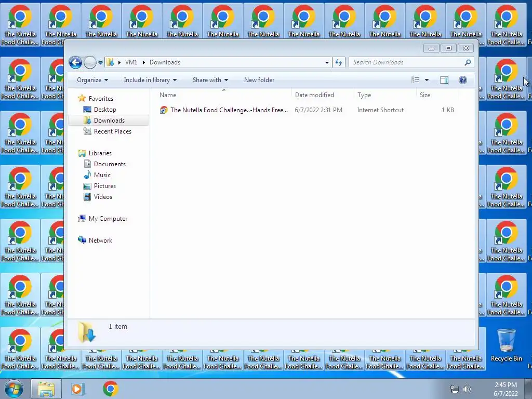Select Network in the navigation pane
This screenshot has height=399, width=532.
click(x=100, y=241)
